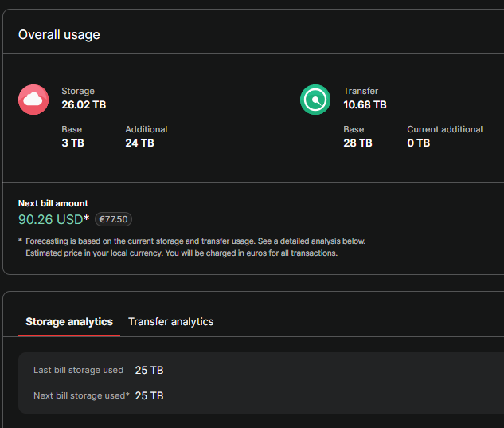Screen dimensions: 504x428
Task: Click the 90.26 USD bill amount
Action: tap(51, 219)
